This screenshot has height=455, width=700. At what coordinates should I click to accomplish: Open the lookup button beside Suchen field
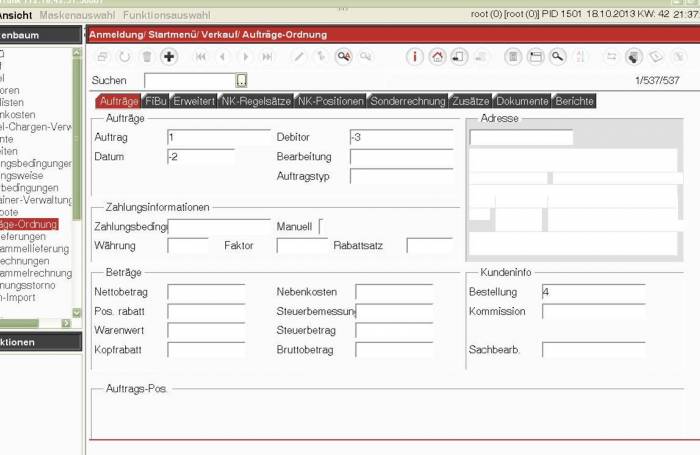tap(241, 80)
